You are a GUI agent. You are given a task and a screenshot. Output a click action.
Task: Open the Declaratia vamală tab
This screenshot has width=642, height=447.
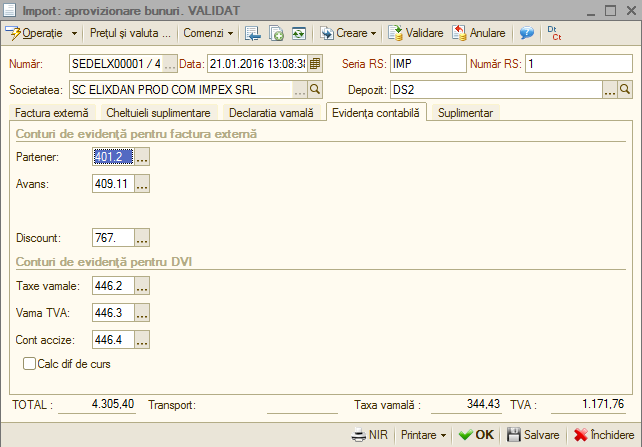tap(271, 113)
